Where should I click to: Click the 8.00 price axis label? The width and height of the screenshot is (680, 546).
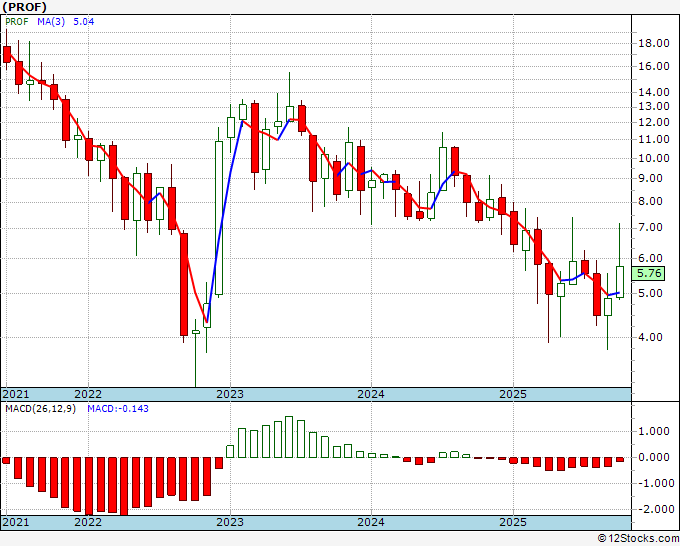[x=650, y=202]
